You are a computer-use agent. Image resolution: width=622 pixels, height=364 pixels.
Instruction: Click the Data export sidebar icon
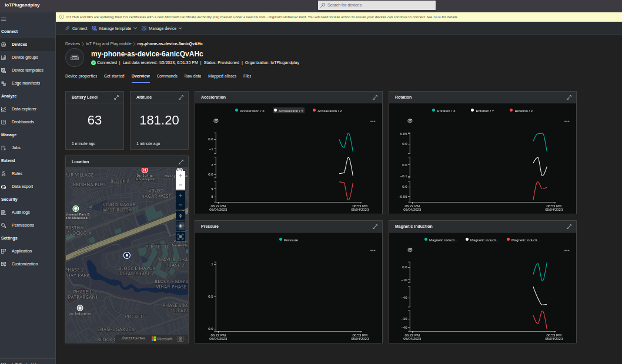(x=4, y=187)
